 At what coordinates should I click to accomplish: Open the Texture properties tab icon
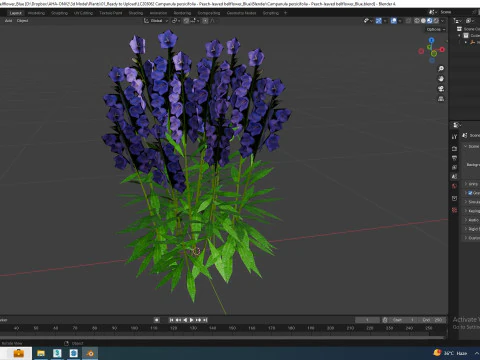454,210
